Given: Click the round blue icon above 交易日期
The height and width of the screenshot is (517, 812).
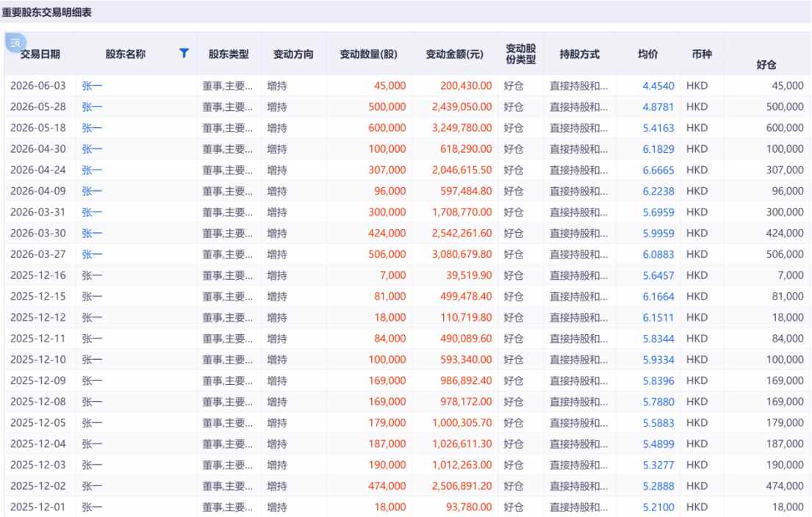Looking at the screenshot, I should click(15, 43).
